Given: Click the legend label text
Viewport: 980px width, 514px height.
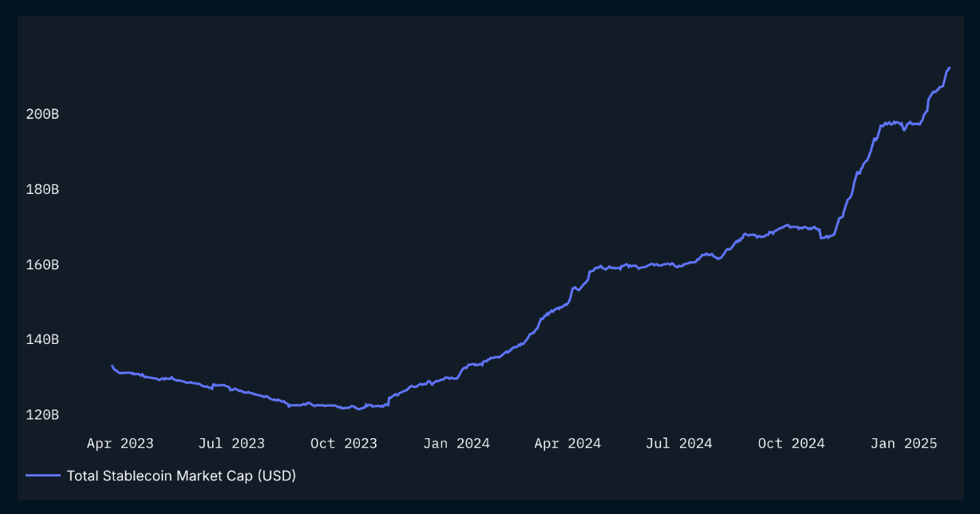Looking at the screenshot, I should pos(184,476).
